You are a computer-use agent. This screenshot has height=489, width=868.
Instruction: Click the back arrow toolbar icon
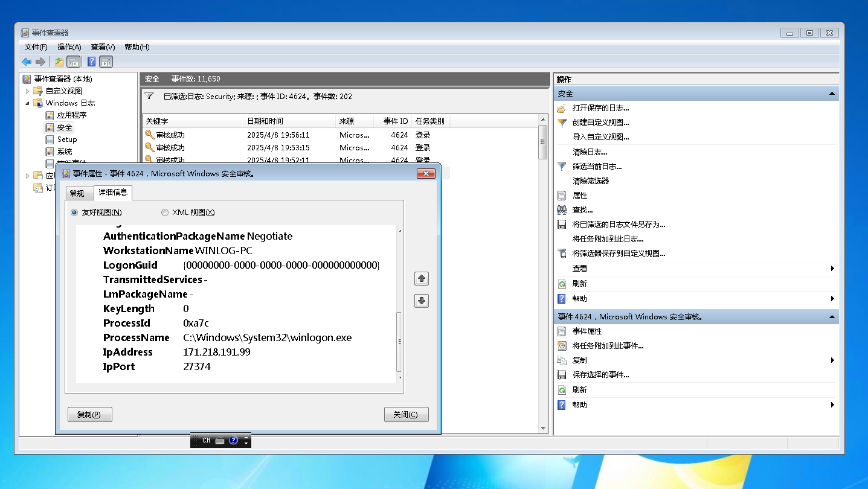27,62
